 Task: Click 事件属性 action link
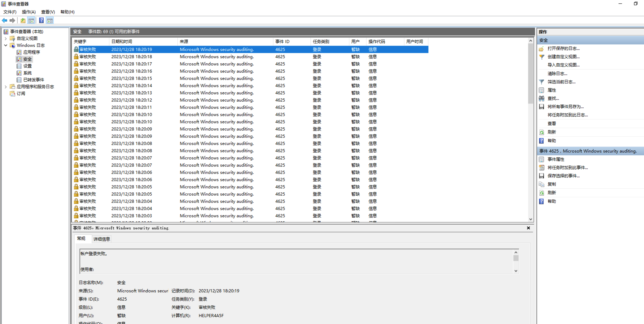point(556,159)
